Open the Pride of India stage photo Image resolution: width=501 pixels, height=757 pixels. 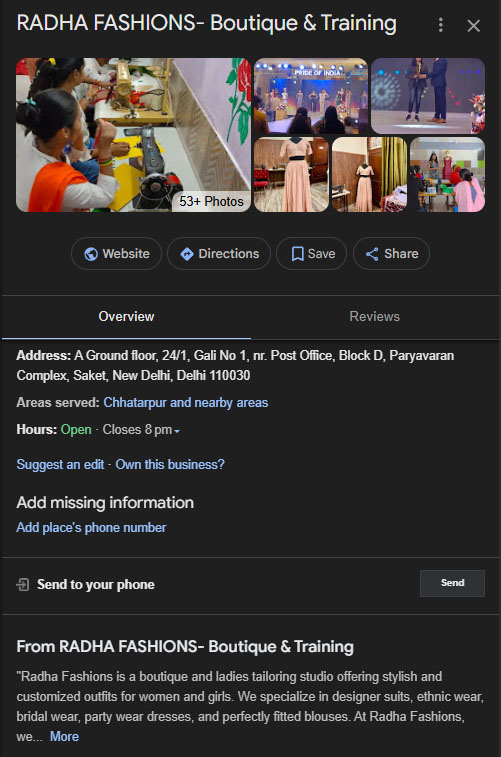point(311,96)
